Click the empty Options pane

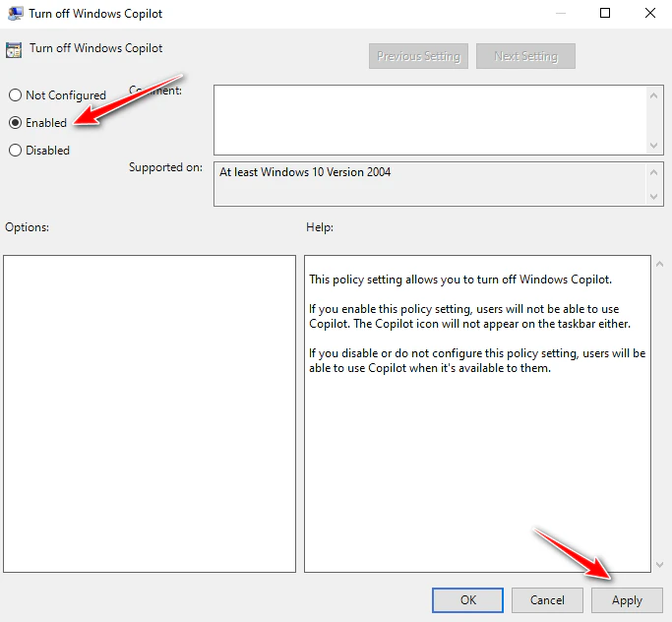(x=150, y=413)
